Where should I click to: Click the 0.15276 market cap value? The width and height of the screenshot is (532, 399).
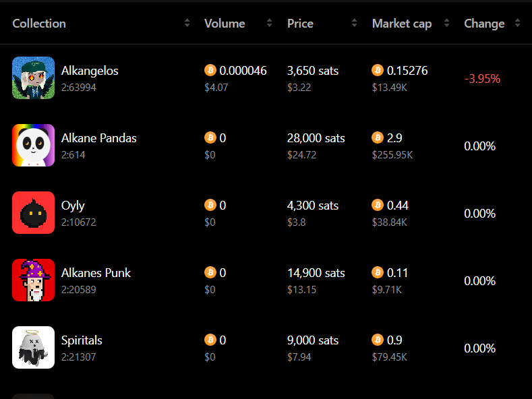point(407,71)
